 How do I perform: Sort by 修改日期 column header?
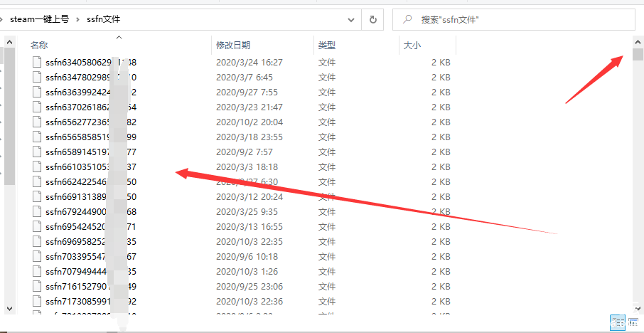pos(233,45)
